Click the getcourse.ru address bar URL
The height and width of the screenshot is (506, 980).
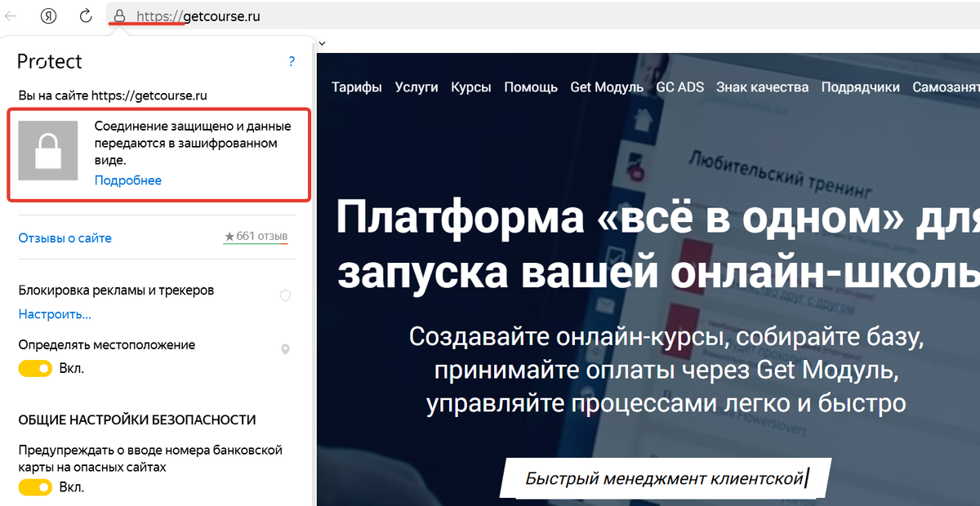coord(198,16)
